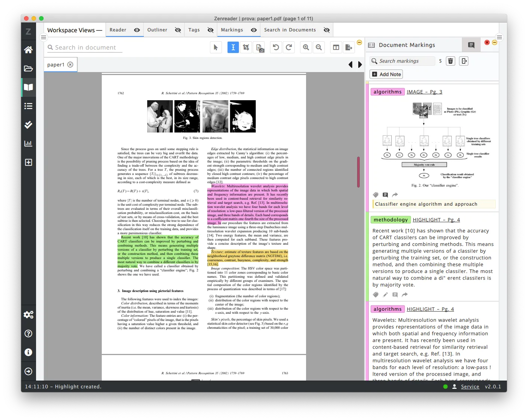
Task: Open the hamburger menu beside the document tabs
Action: point(44,37)
